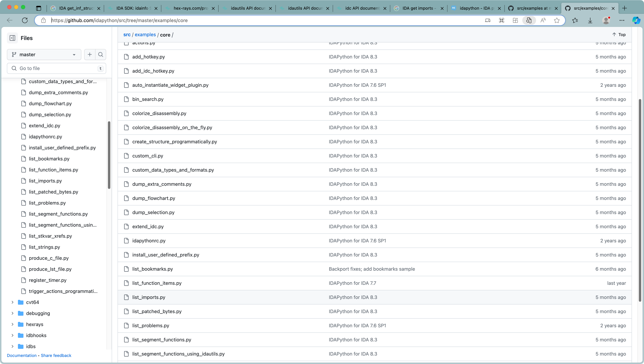Click the add file plus icon
The height and width of the screenshot is (364, 644).
click(90, 55)
